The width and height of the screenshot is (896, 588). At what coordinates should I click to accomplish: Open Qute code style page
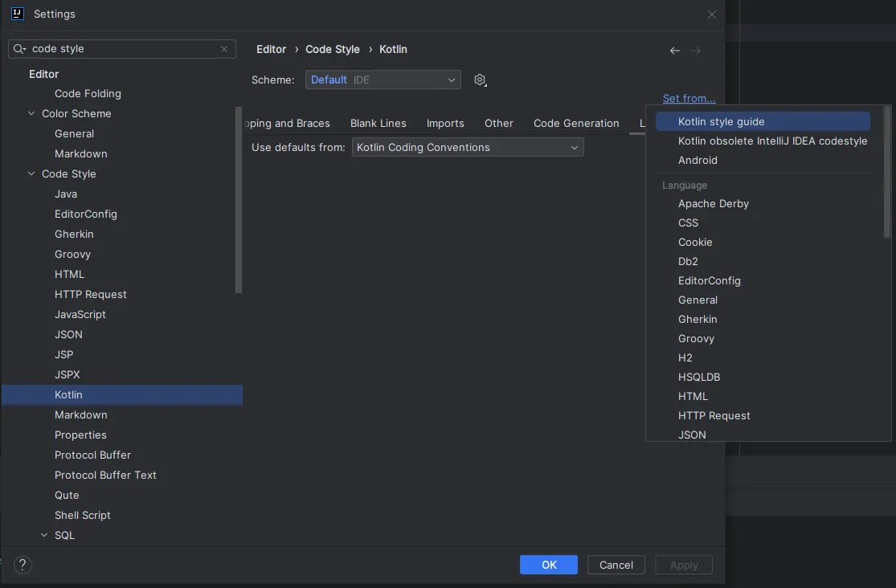tap(121, 495)
